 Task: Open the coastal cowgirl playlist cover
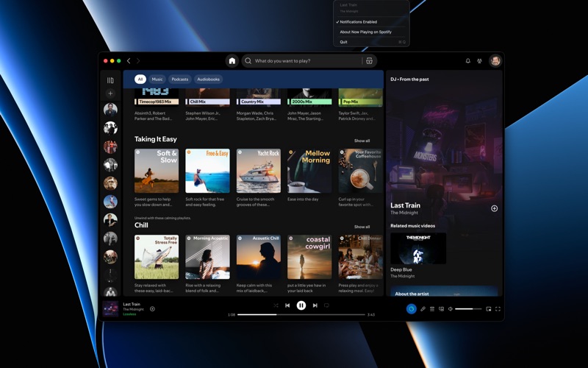(309, 257)
